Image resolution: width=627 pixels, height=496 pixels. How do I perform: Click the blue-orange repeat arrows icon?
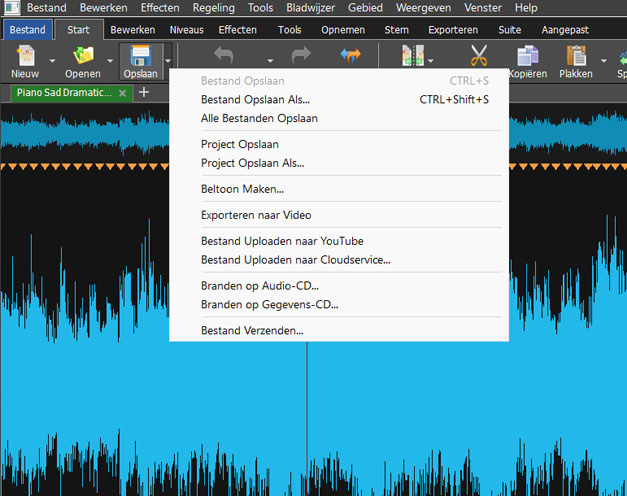click(x=351, y=55)
